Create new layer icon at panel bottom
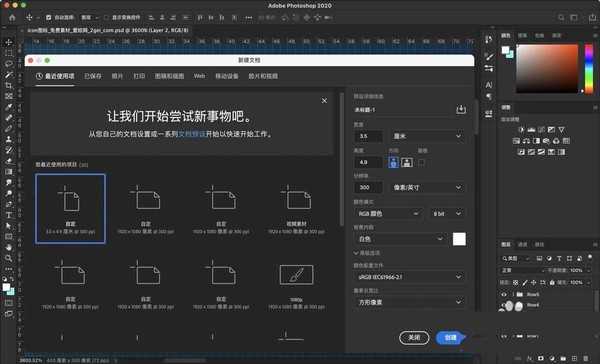Image resolution: width=600 pixels, height=364 pixels. coord(574,358)
